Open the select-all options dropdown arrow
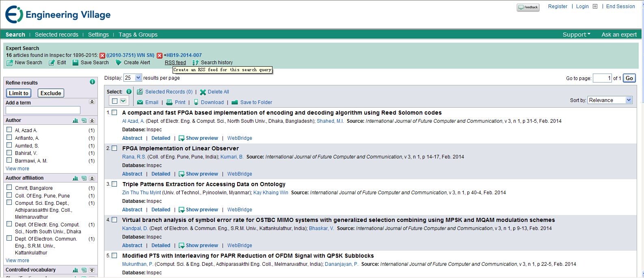Screen dimensions: 644x278 coord(123,101)
